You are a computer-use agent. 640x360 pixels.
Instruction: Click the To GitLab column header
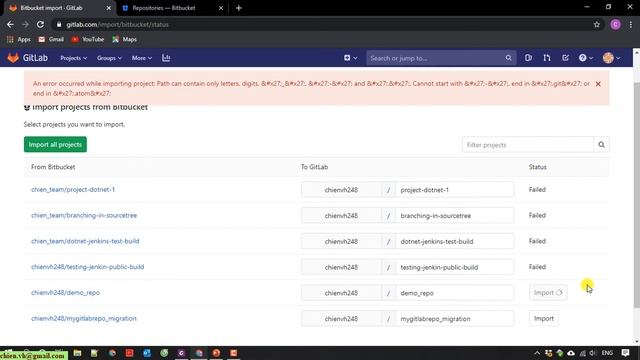[x=314, y=167]
